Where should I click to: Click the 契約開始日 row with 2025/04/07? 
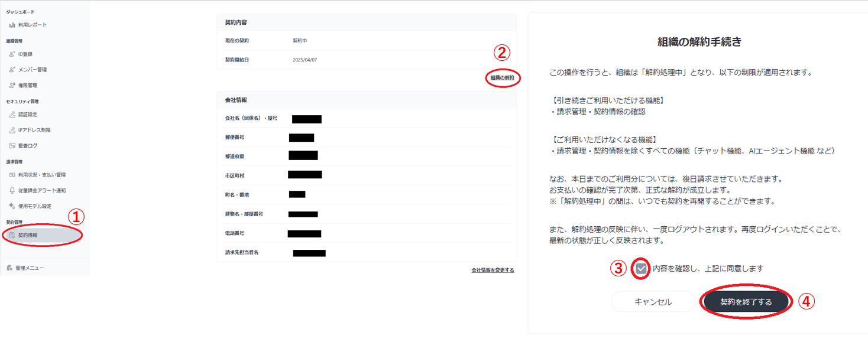pyautogui.click(x=367, y=60)
